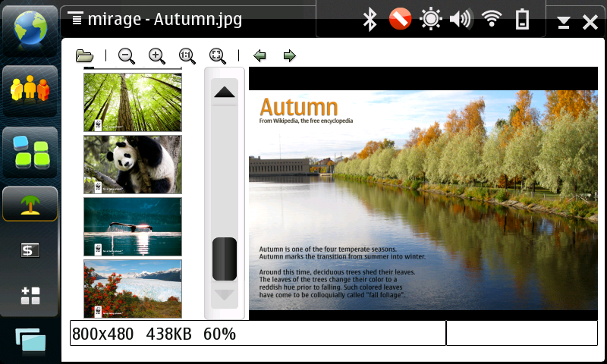This screenshot has width=607, height=364.
Task: Set zoom to 1:1 actual size
Action: point(187,55)
